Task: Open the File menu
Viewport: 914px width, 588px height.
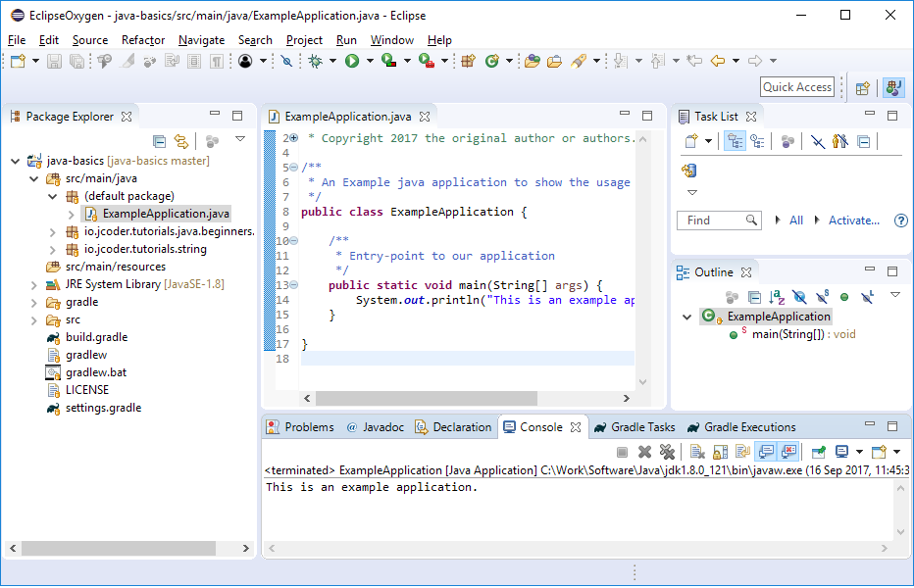Action: point(17,40)
